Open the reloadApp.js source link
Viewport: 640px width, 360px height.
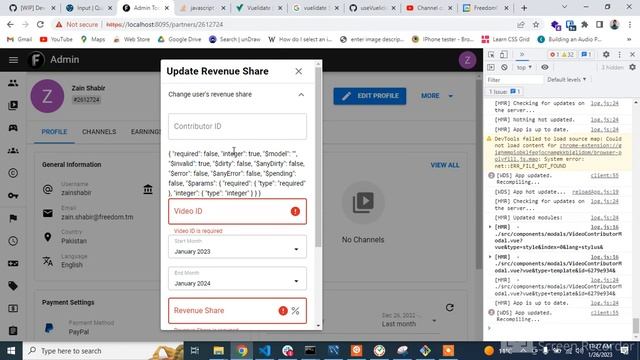(595, 192)
